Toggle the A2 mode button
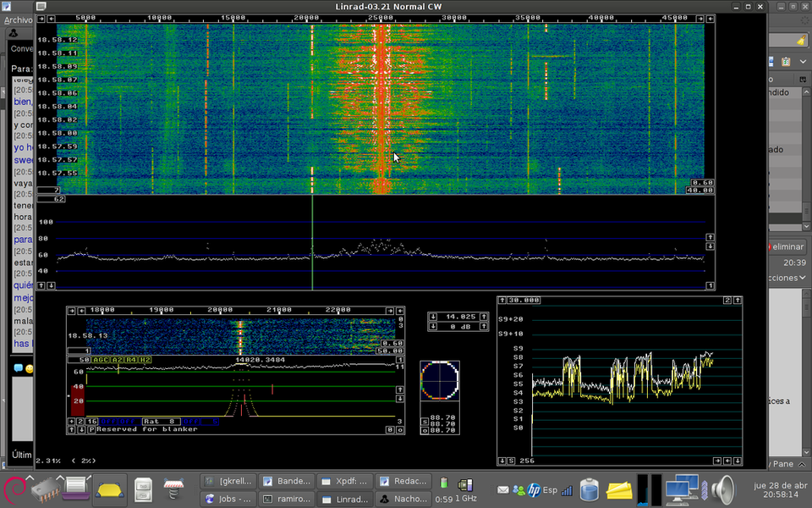The height and width of the screenshot is (508, 812). [x=118, y=360]
